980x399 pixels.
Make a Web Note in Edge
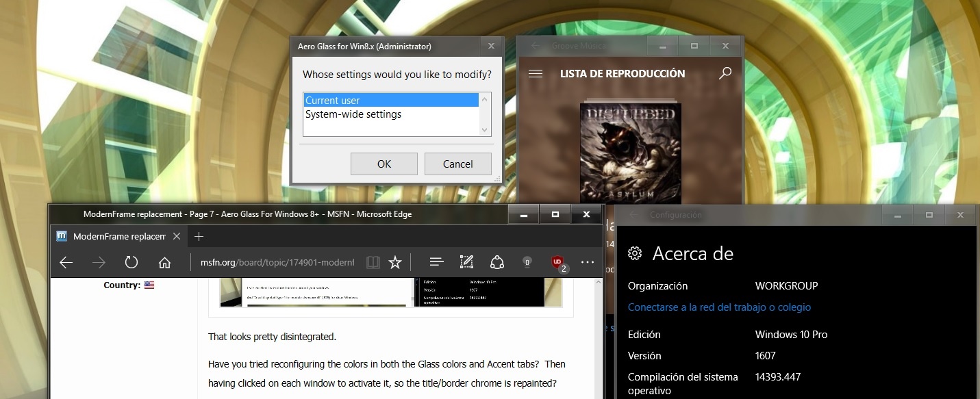(466, 262)
